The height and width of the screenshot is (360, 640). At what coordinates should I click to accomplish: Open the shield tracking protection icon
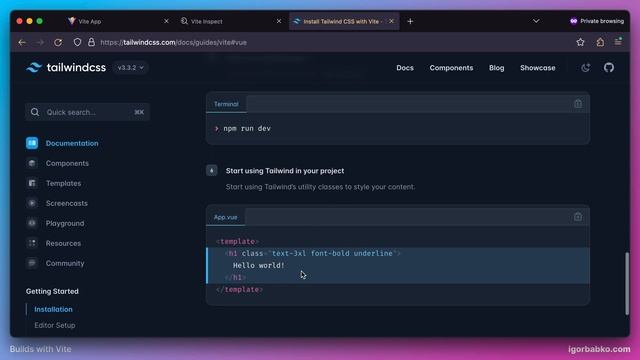[77, 42]
